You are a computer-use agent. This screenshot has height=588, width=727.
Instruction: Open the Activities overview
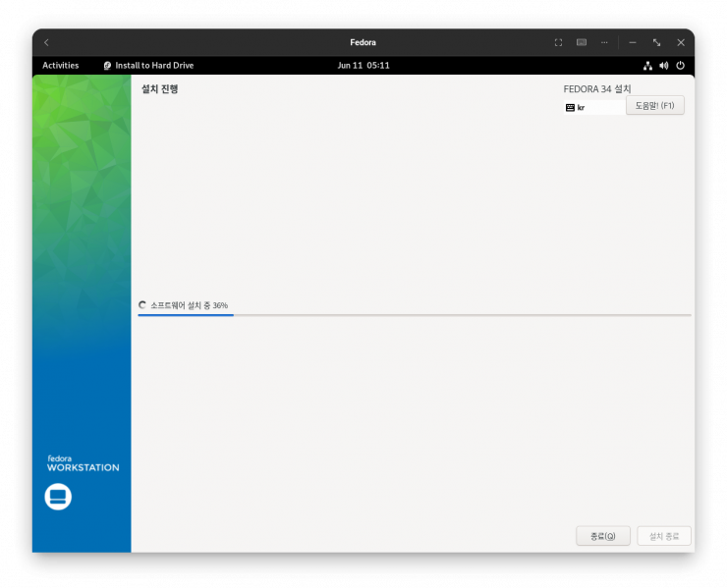click(x=60, y=66)
